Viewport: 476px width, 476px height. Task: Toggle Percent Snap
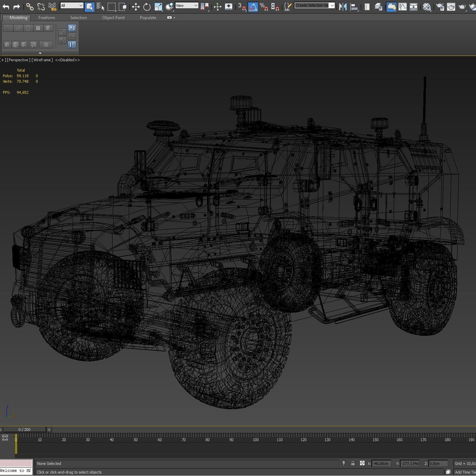click(264, 6)
